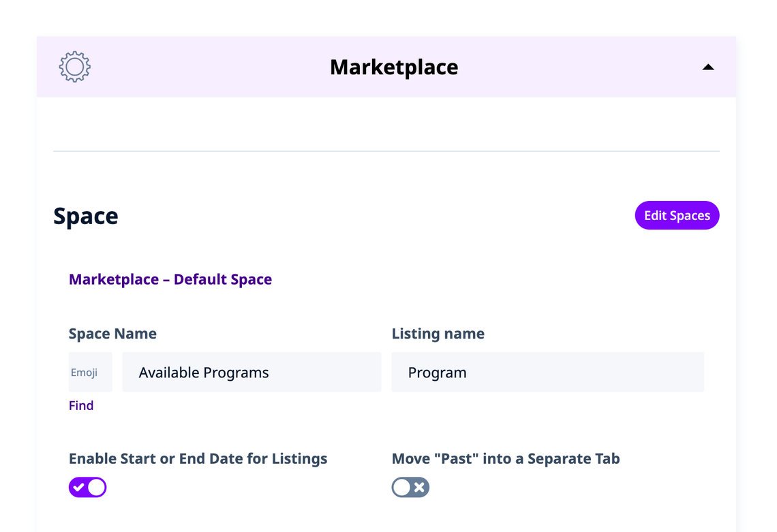Click the Space Name label
The width and height of the screenshot is (777, 532).
click(x=112, y=334)
